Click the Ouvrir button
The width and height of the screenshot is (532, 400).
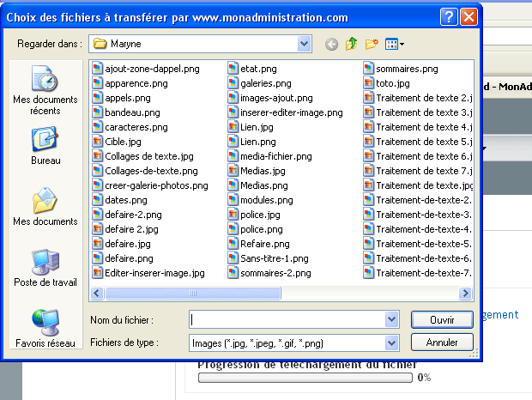[442, 319]
